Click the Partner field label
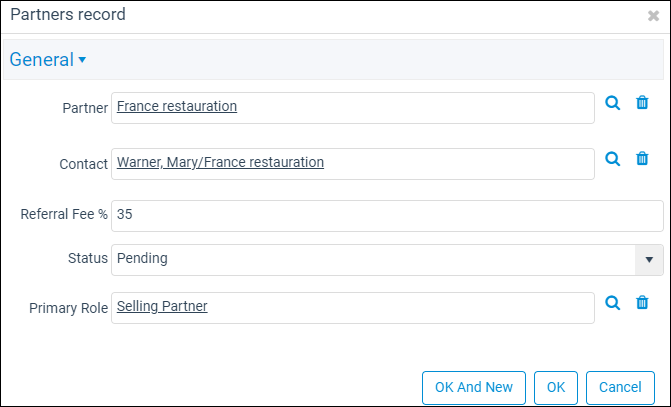Image resolution: width=671 pixels, height=407 pixels. (x=85, y=108)
